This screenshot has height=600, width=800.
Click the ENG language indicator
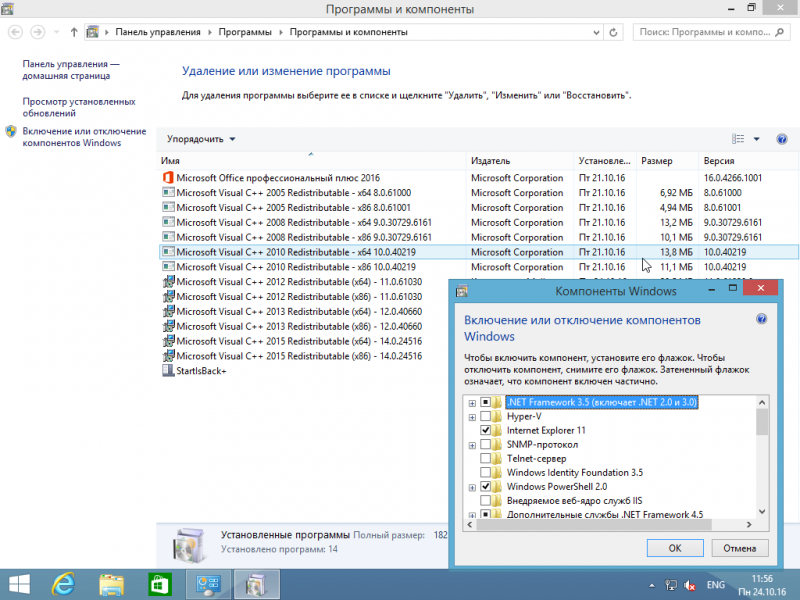coord(715,585)
